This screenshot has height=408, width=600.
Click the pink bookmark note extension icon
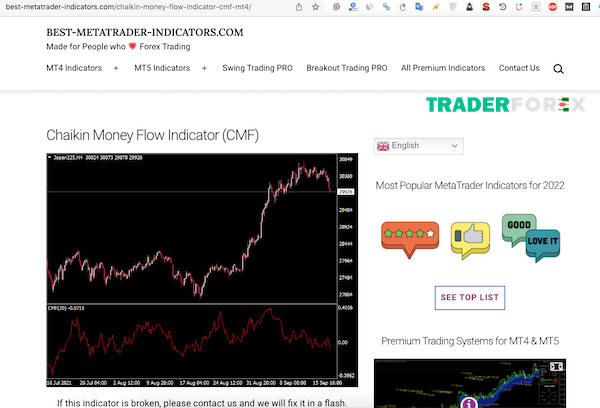[519, 7]
